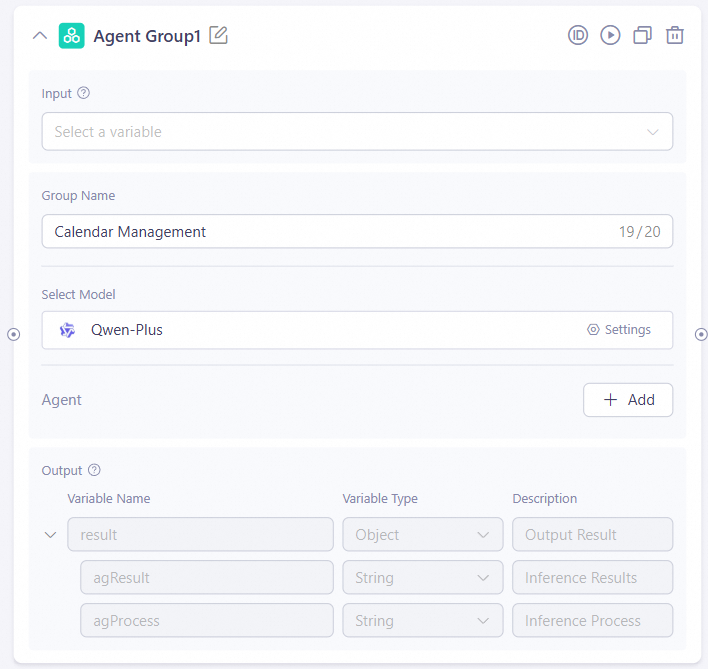Click the Qwen model logo icon
708x669 pixels.
point(68,330)
